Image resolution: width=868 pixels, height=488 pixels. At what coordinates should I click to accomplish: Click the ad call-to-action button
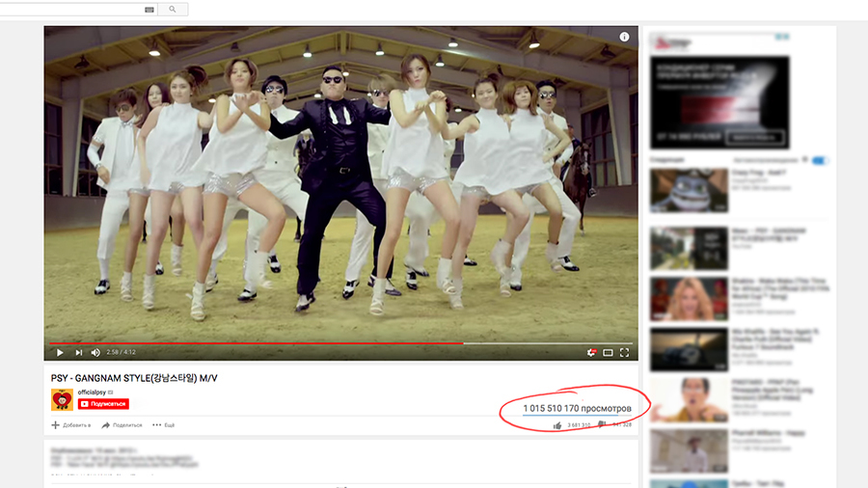point(754,137)
